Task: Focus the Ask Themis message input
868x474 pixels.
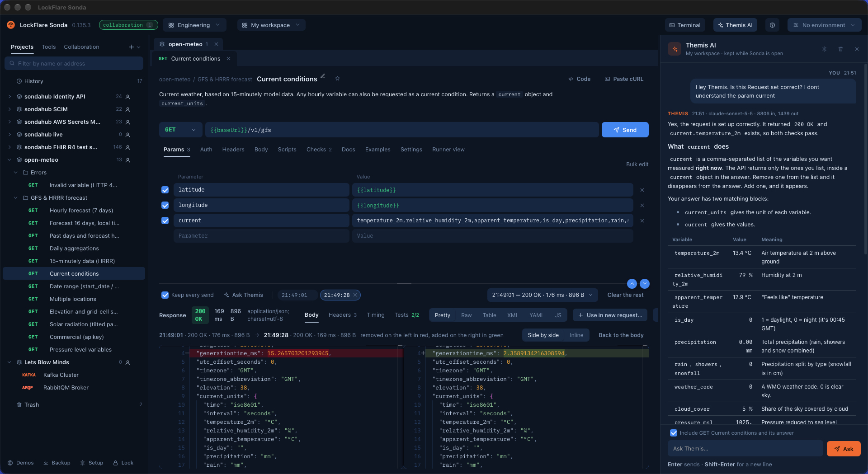Action: point(745,449)
